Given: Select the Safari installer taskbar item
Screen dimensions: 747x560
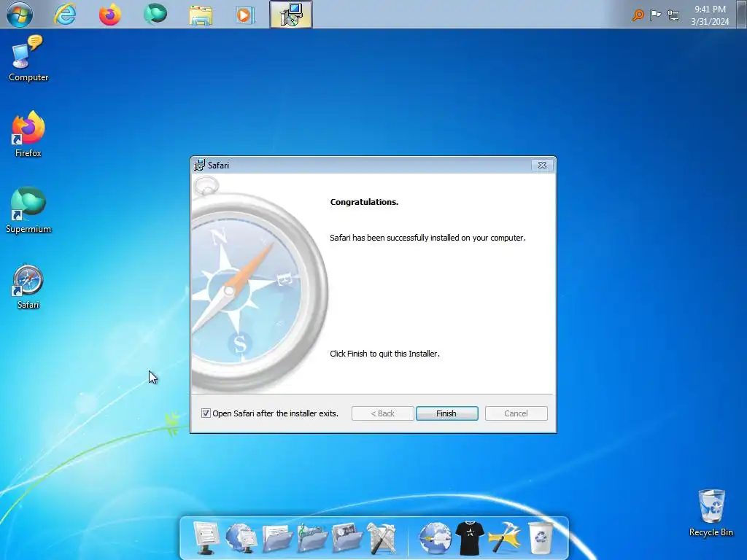Looking at the screenshot, I should tap(291, 15).
